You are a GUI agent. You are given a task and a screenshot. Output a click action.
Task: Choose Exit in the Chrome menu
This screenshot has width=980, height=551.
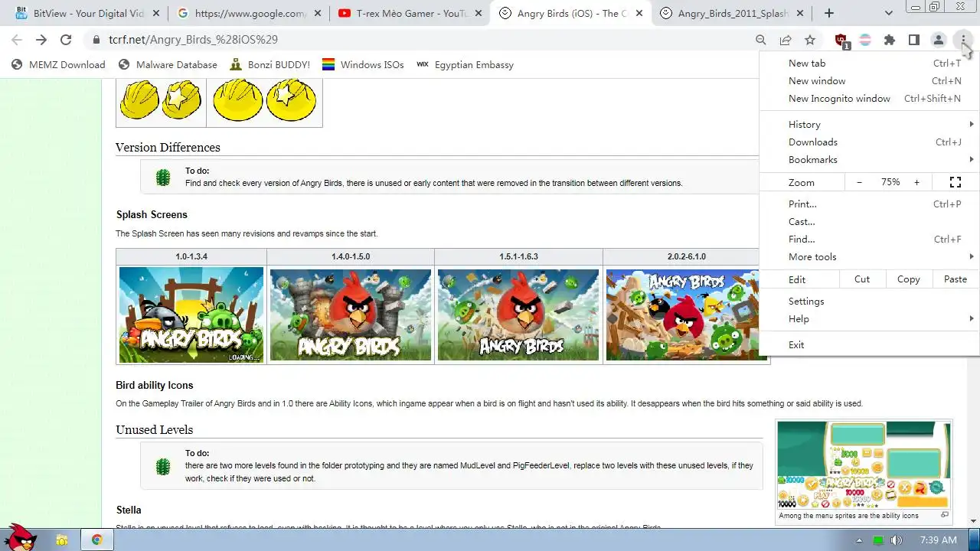tap(869, 345)
